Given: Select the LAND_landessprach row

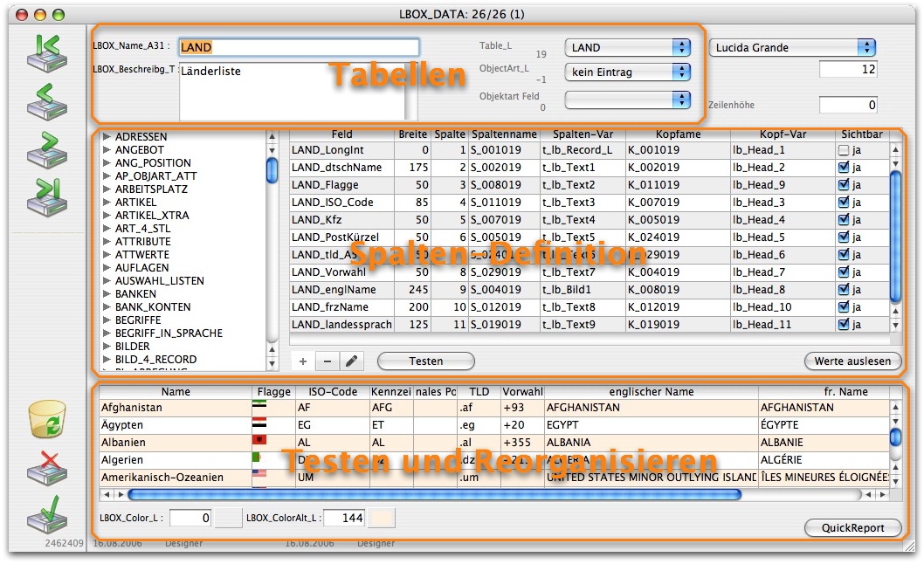Looking at the screenshot, I should 590,325.
